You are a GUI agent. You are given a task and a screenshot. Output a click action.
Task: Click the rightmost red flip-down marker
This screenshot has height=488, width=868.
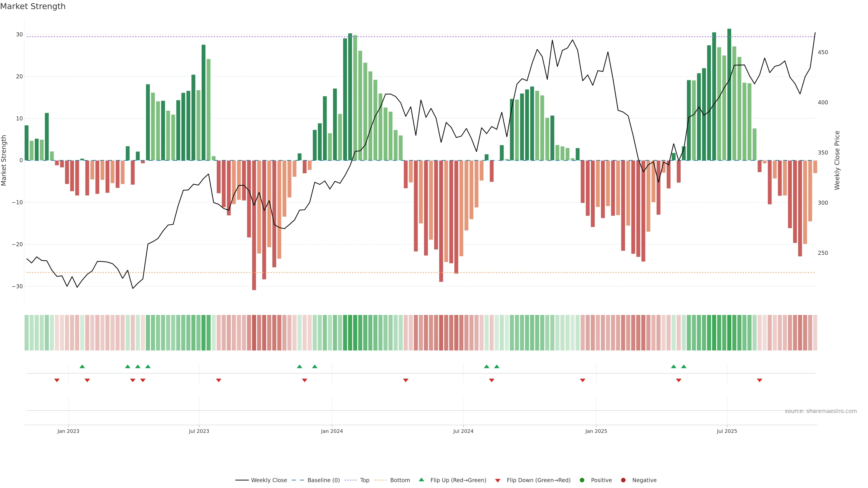[759, 380]
